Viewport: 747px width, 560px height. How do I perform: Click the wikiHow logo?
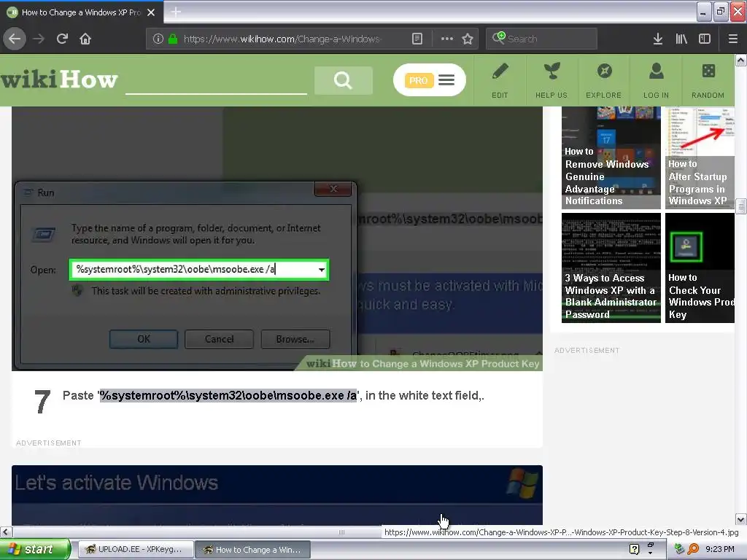pyautogui.click(x=59, y=79)
